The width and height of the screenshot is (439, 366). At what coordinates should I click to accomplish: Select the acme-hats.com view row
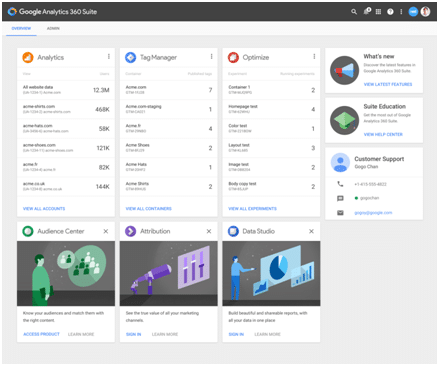coord(66,128)
